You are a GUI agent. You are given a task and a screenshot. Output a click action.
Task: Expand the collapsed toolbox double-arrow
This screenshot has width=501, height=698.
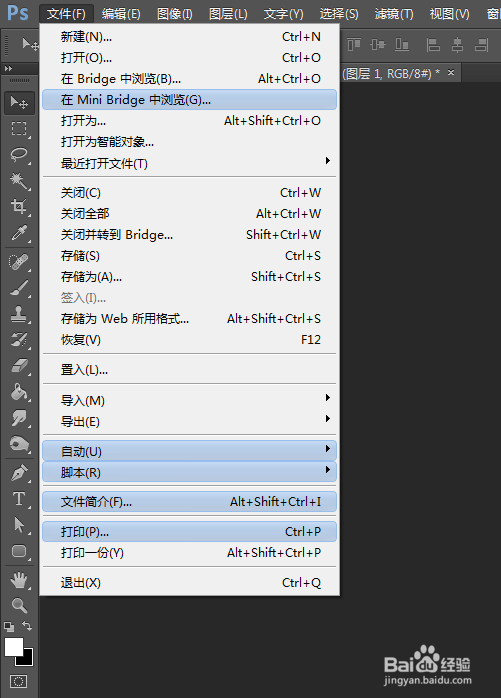8,69
